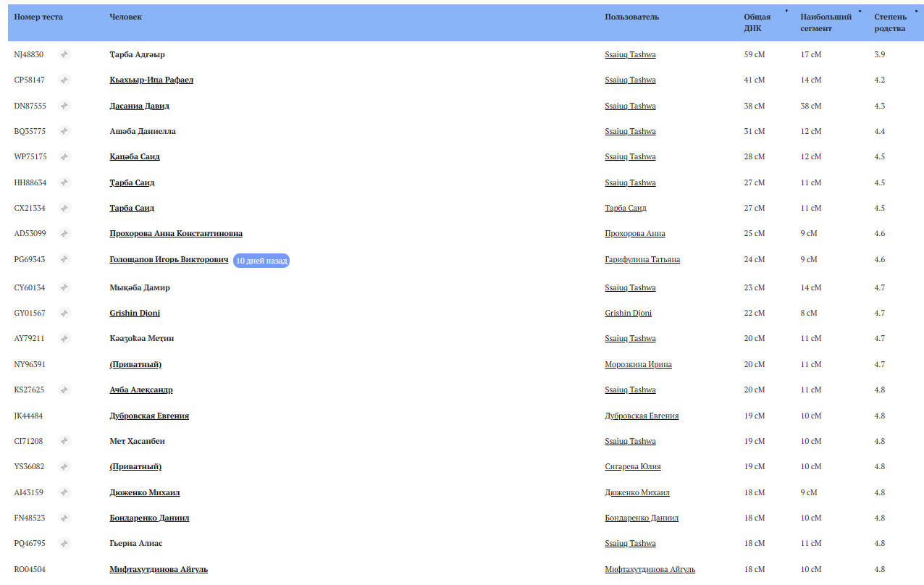
Task: Click the pin icon beside test CI71208
Action: (x=64, y=441)
